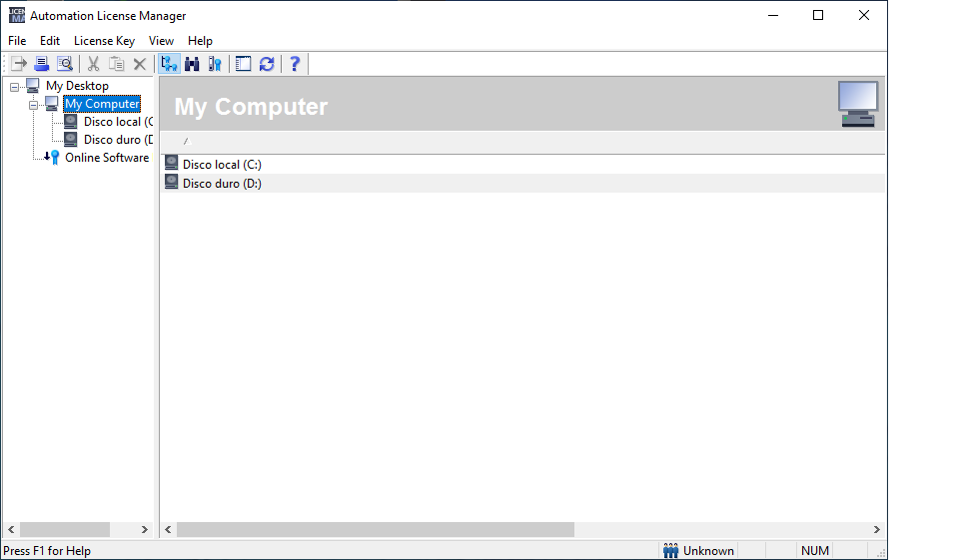Viewport: 959px width, 560px height.
Task: Click the Unknown user status bar indicator
Action: [x=699, y=551]
